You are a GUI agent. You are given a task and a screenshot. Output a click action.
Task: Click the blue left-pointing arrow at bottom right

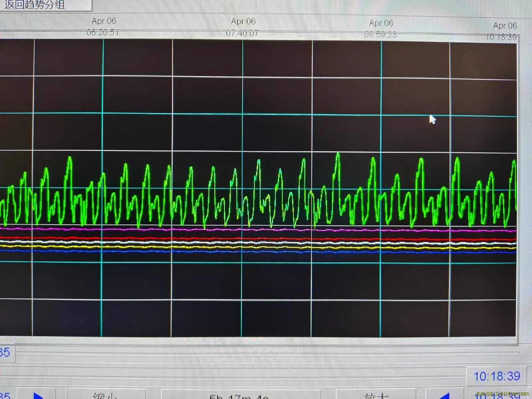445,396
